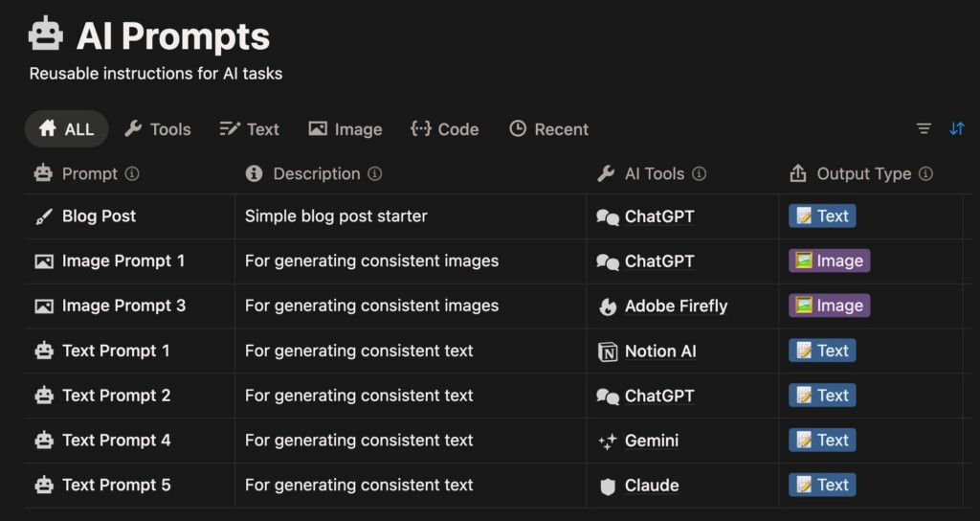Switch to the Recent view tab
Image resolution: width=980 pixels, height=521 pixels.
[548, 129]
